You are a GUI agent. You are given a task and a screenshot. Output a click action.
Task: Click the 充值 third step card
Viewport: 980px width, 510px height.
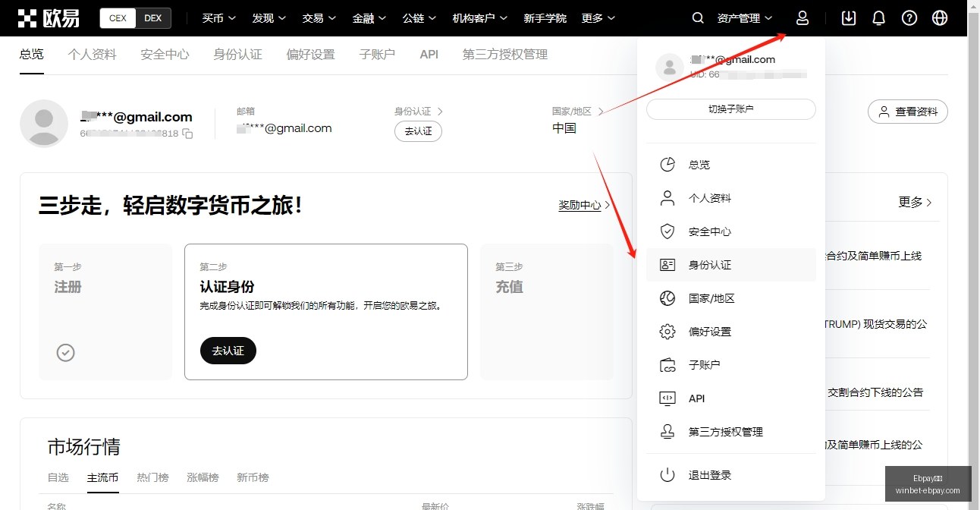tap(547, 312)
